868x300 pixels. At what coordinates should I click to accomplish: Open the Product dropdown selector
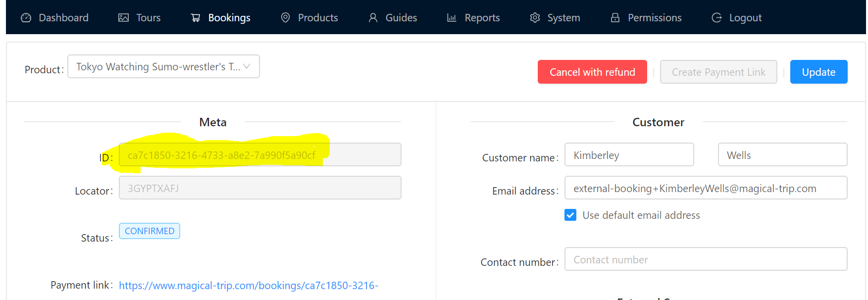click(158, 67)
